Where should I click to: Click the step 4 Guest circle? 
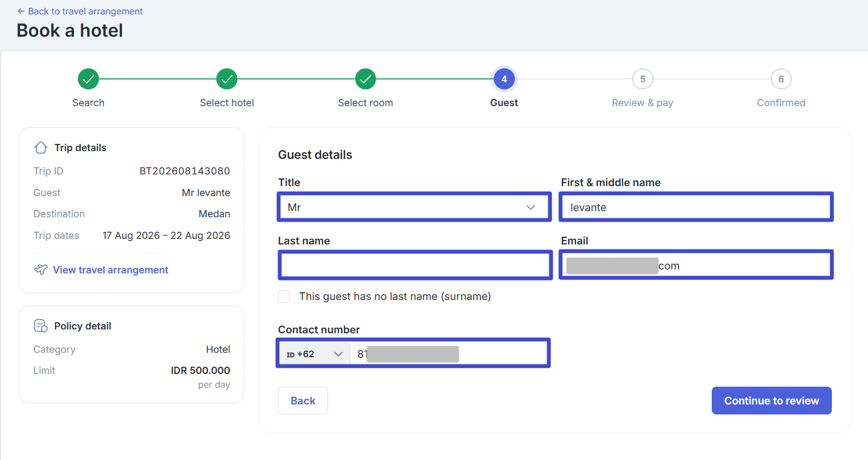(504, 79)
